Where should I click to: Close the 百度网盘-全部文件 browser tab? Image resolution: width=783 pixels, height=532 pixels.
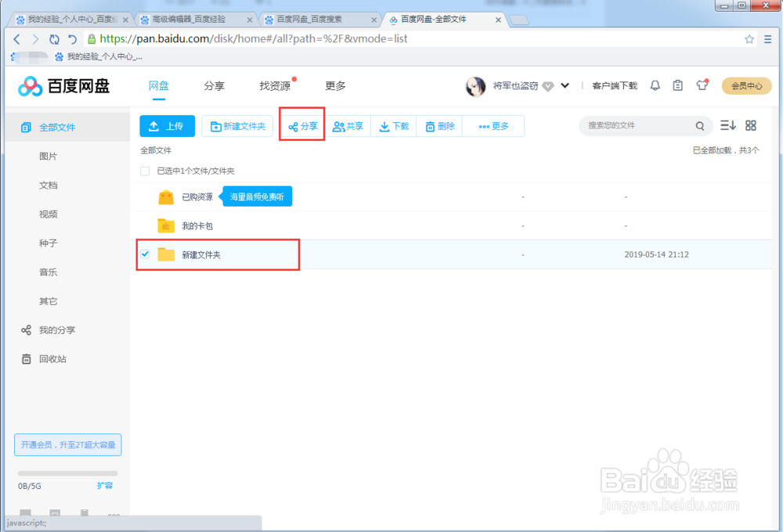coord(498,20)
